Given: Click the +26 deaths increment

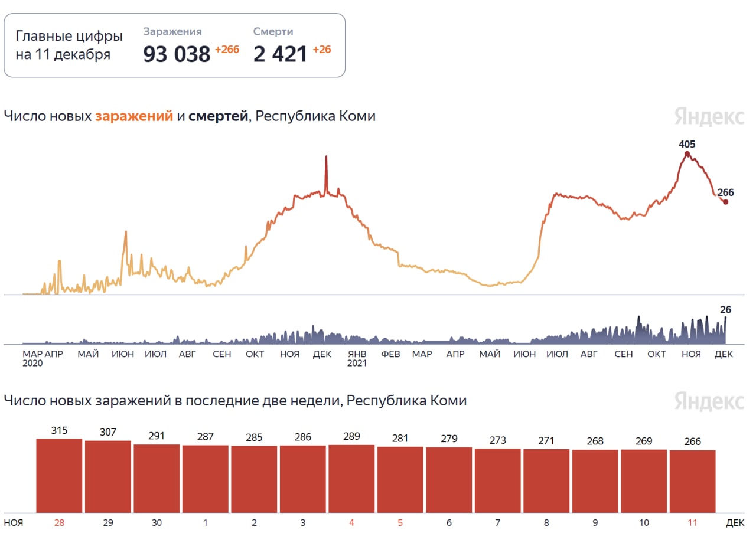Looking at the screenshot, I should pos(321,50).
